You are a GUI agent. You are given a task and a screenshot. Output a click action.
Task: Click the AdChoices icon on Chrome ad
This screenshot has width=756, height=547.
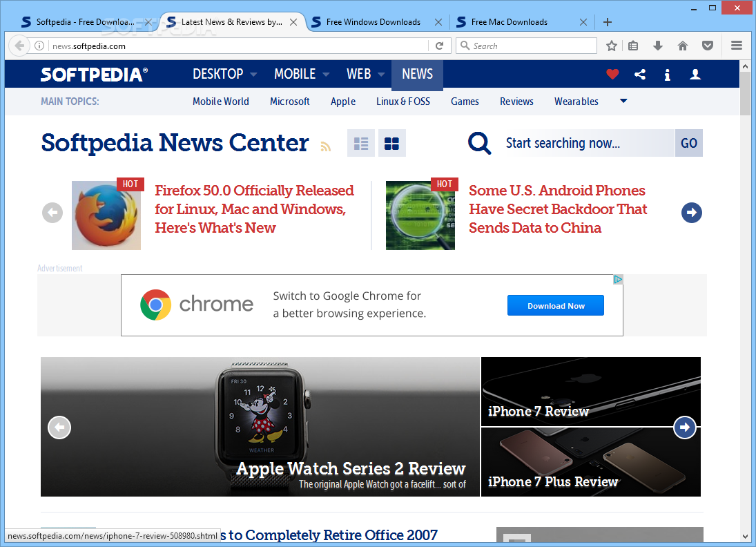click(x=618, y=280)
